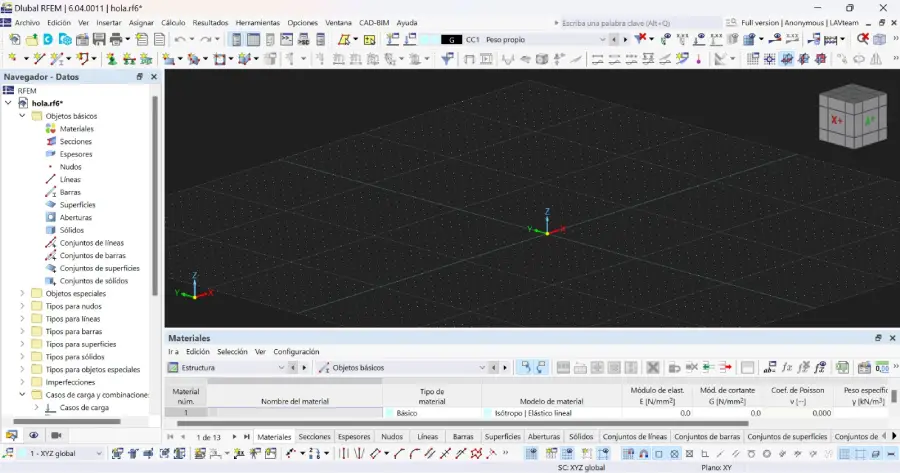Open the Cálculo menu
This screenshot has width=900, height=473.
pyautogui.click(x=173, y=22)
